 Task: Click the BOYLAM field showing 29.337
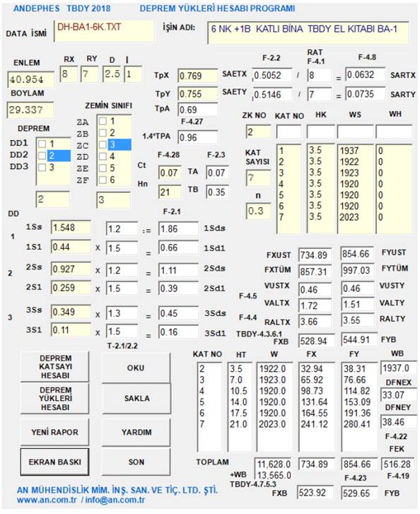(x=30, y=110)
